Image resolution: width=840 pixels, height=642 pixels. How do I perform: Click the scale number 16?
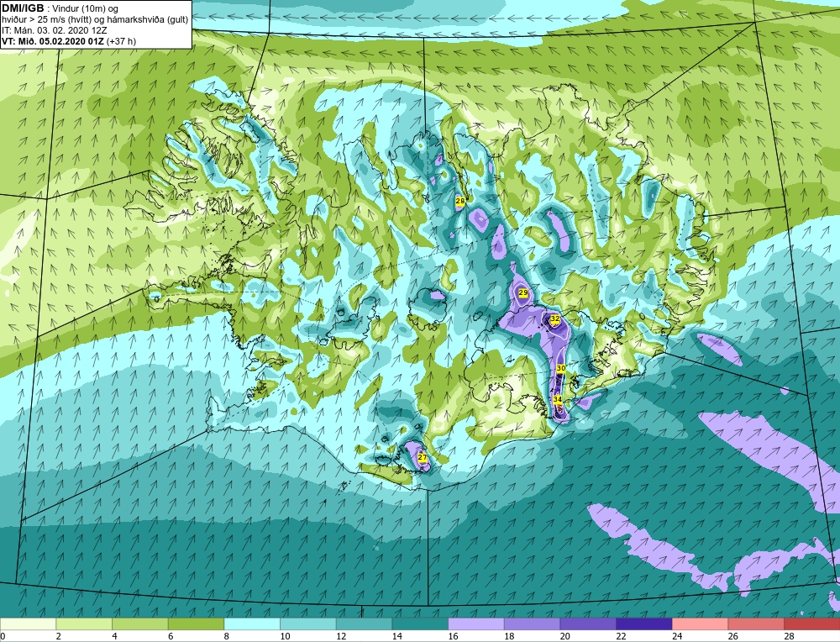[x=453, y=636]
